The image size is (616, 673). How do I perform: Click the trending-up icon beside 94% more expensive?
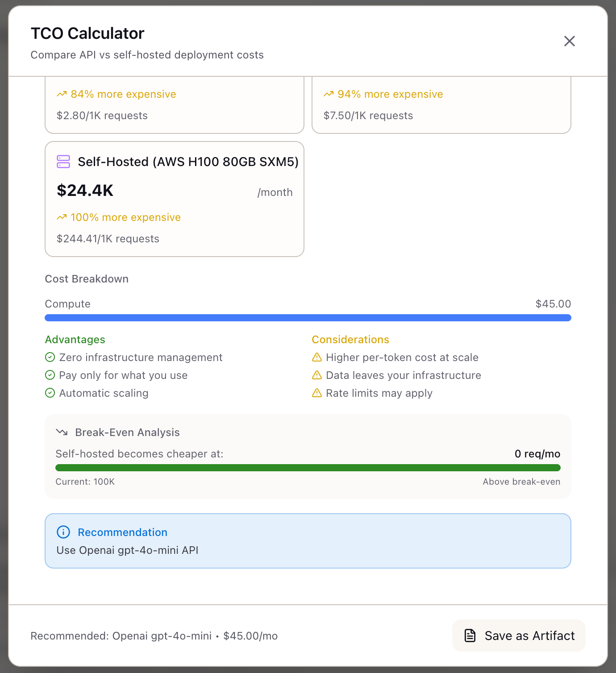[x=329, y=94]
